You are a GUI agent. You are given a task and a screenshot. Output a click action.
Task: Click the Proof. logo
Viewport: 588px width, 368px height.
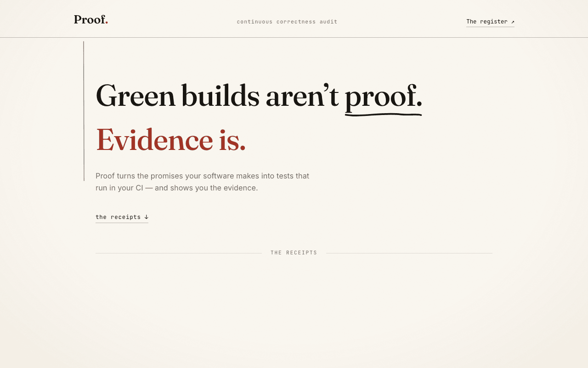click(x=91, y=20)
